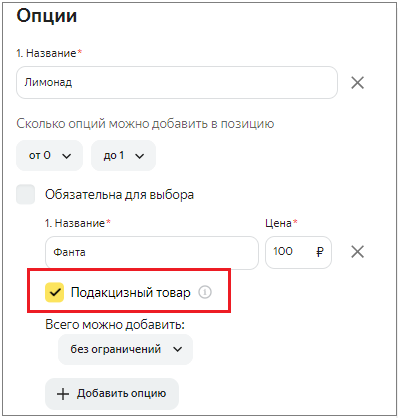The height and width of the screenshot is (418, 398).
Task: Open the от 0 minimum dropdown
Action: (x=49, y=155)
